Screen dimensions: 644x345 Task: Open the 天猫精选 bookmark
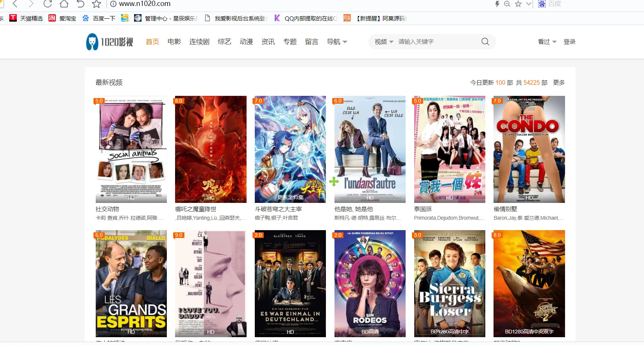tap(26, 18)
